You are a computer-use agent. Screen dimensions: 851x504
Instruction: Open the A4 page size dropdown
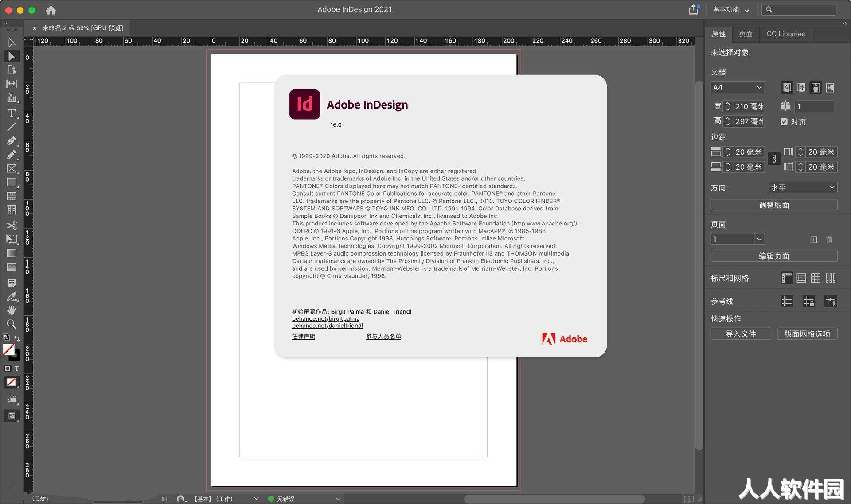pyautogui.click(x=738, y=88)
